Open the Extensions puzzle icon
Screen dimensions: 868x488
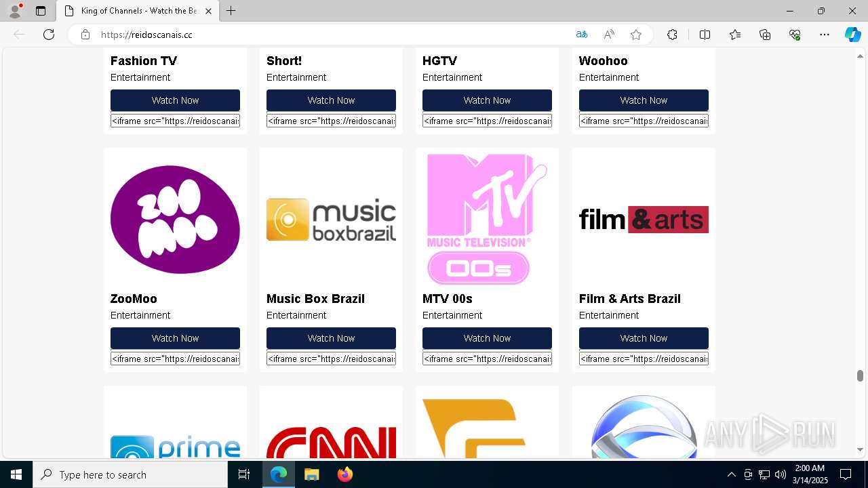pyautogui.click(x=672, y=35)
